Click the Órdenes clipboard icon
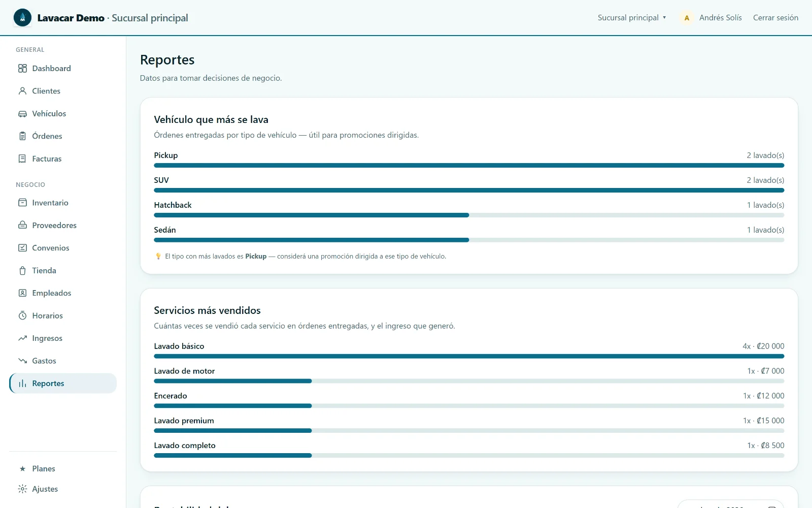Image resolution: width=812 pixels, height=508 pixels. click(x=22, y=136)
